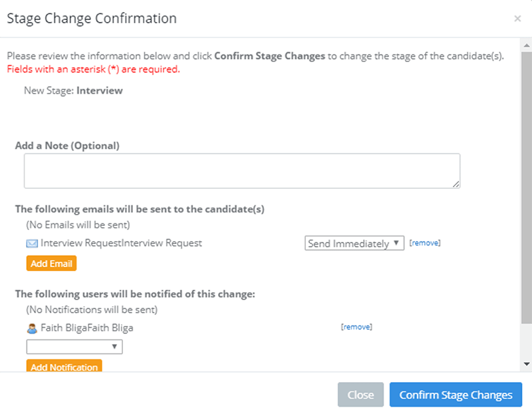Click the right-side scrollbar of the dialog
The height and width of the screenshot is (416, 532).
pos(527,199)
